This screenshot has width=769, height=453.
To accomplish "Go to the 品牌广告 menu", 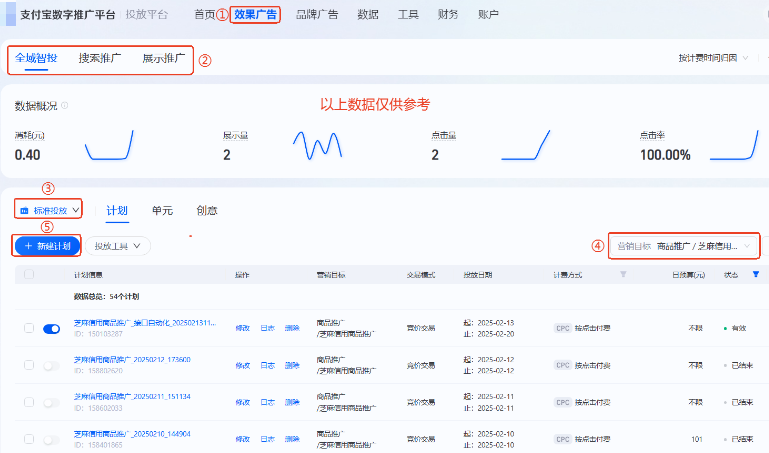I will [x=317, y=14].
